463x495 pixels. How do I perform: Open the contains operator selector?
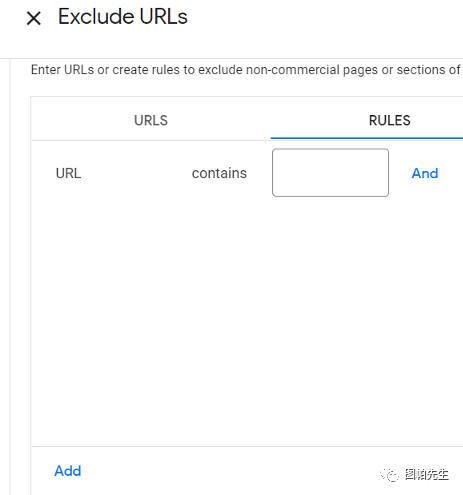click(x=219, y=173)
